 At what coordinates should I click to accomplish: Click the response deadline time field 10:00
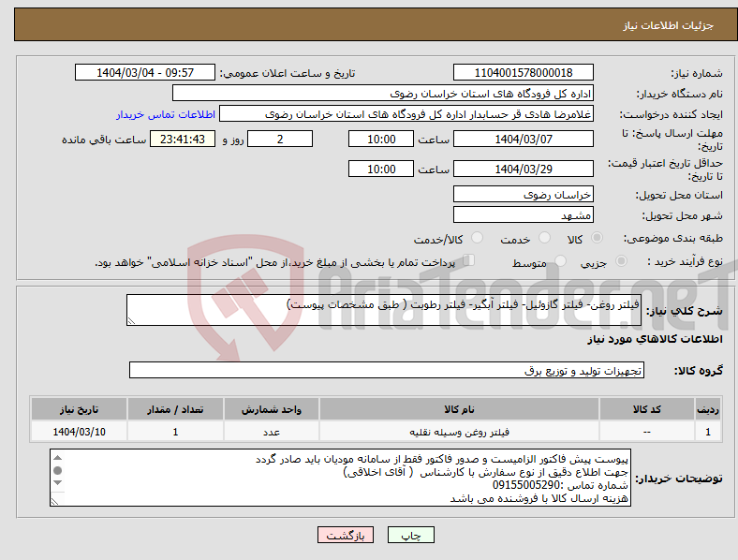(381, 139)
